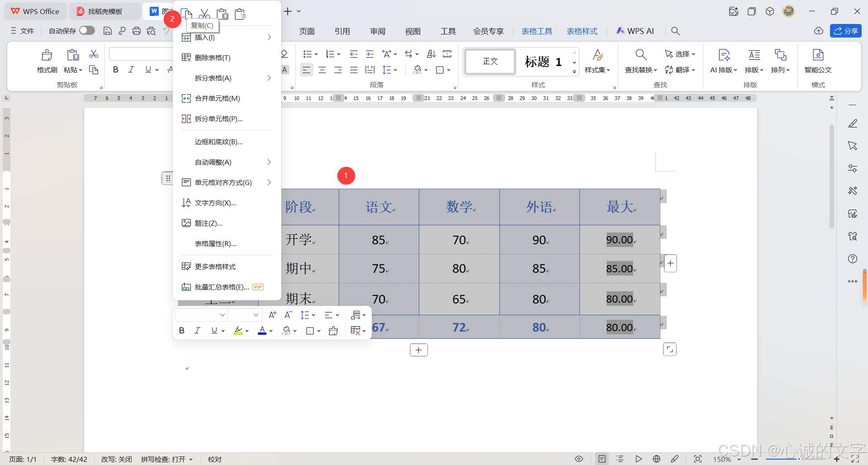The height and width of the screenshot is (465, 868).
Task: Toggle Italic in the ribbon
Action: 131,70
